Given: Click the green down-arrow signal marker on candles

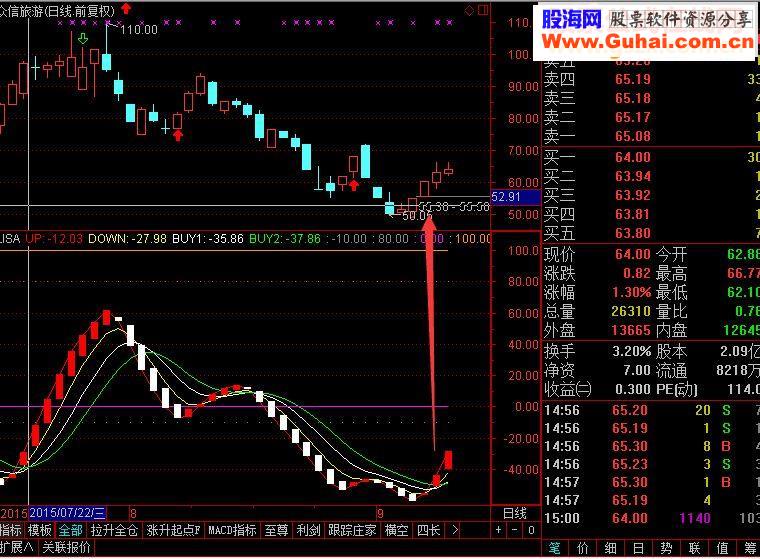Looking at the screenshot, I should (x=83, y=39).
